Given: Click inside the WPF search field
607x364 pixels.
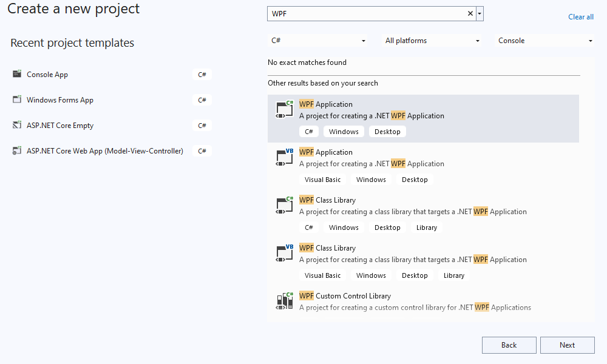Looking at the screenshot, I should pos(364,14).
